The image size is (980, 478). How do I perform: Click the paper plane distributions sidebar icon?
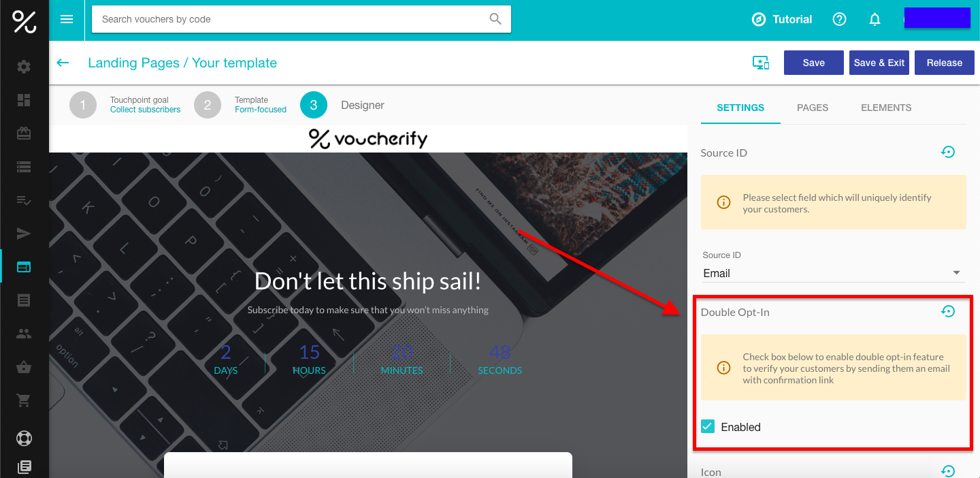[24, 234]
